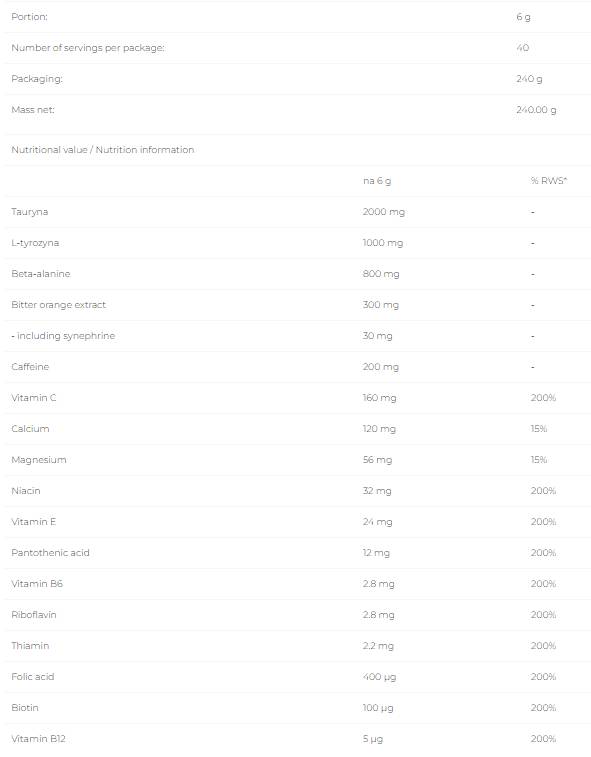Click the Niacin 200% RWS value

pyautogui.click(x=543, y=491)
